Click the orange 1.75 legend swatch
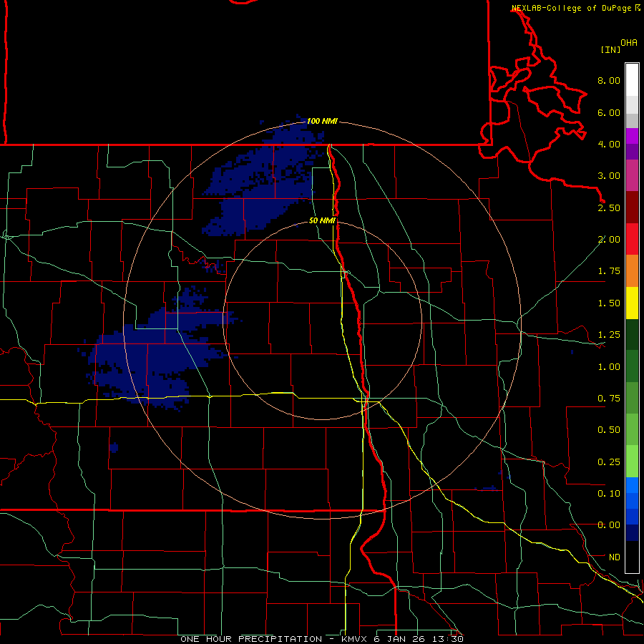Viewport: 644px width, 644px height. 632,271
